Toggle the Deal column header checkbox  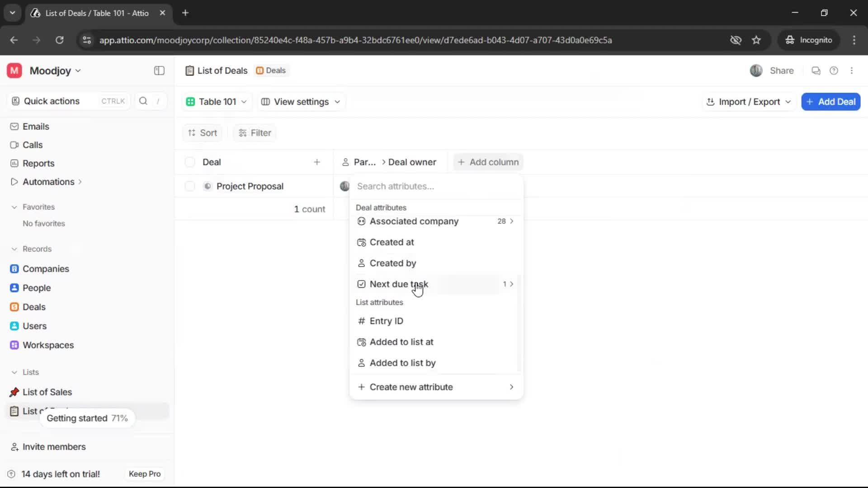(189, 162)
